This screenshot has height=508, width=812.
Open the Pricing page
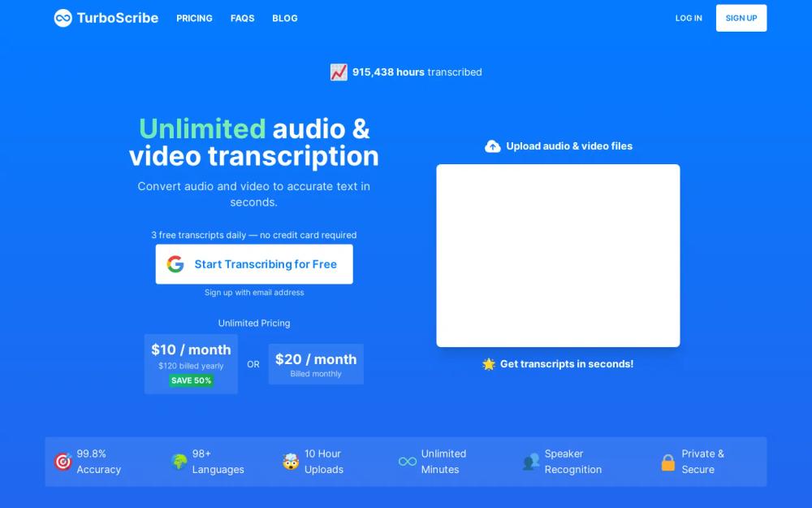point(194,18)
